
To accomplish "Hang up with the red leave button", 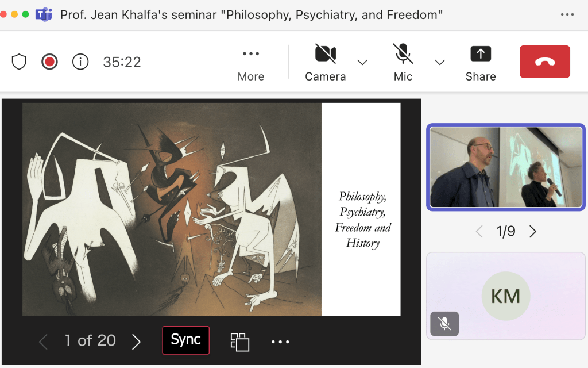I will (544, 62).
